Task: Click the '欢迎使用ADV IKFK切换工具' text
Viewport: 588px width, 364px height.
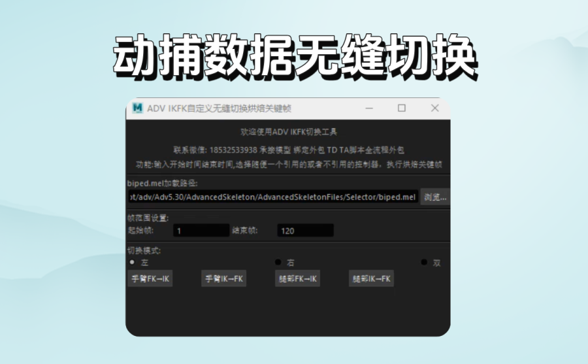Action: pyautogui.click(x=289, y=132)
